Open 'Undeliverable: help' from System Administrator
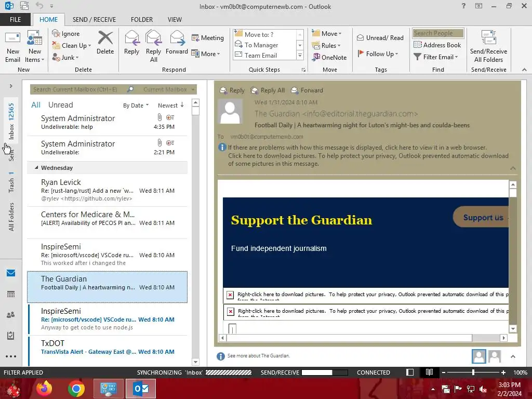Screen dimensions: 532x399 coord(107,122)
